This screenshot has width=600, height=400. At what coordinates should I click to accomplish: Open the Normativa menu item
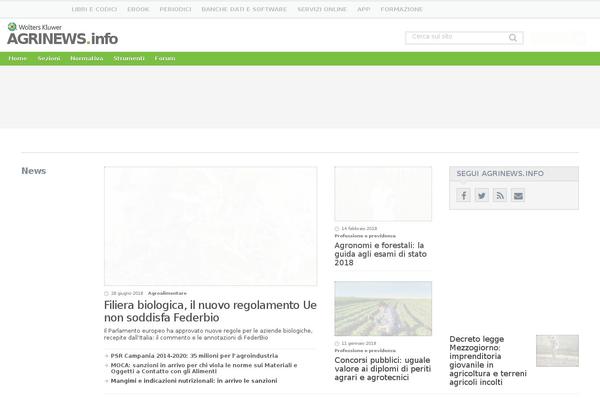tap(87, 59)
